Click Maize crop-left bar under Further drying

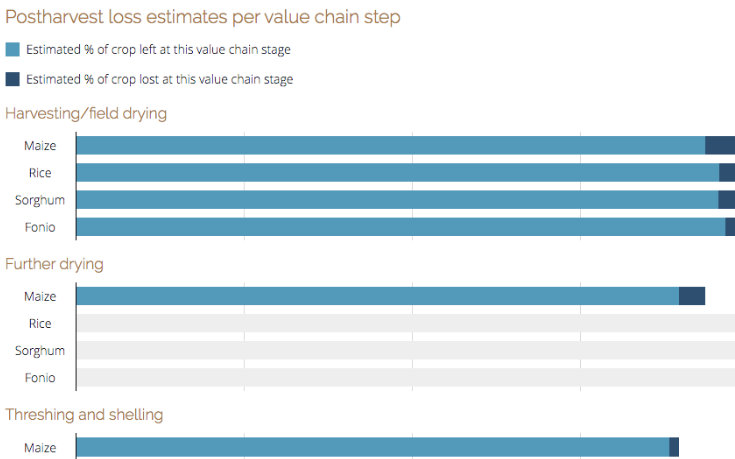pos(377,296)
